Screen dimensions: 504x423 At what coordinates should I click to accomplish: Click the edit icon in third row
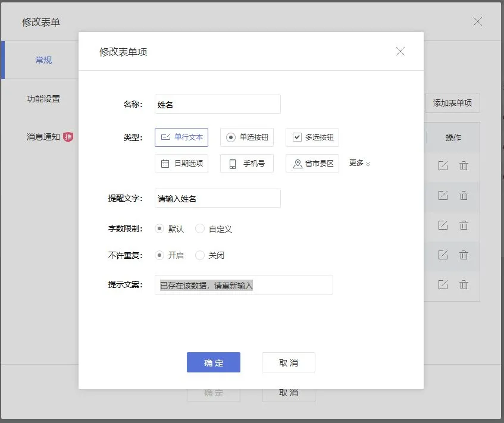pyautogui.click(x=443, y=225)
